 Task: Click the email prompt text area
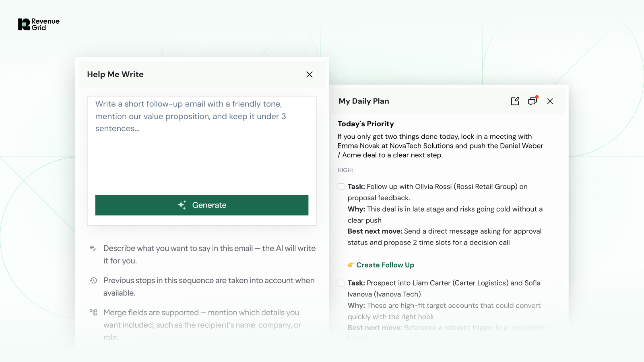(x=201, y=145)
